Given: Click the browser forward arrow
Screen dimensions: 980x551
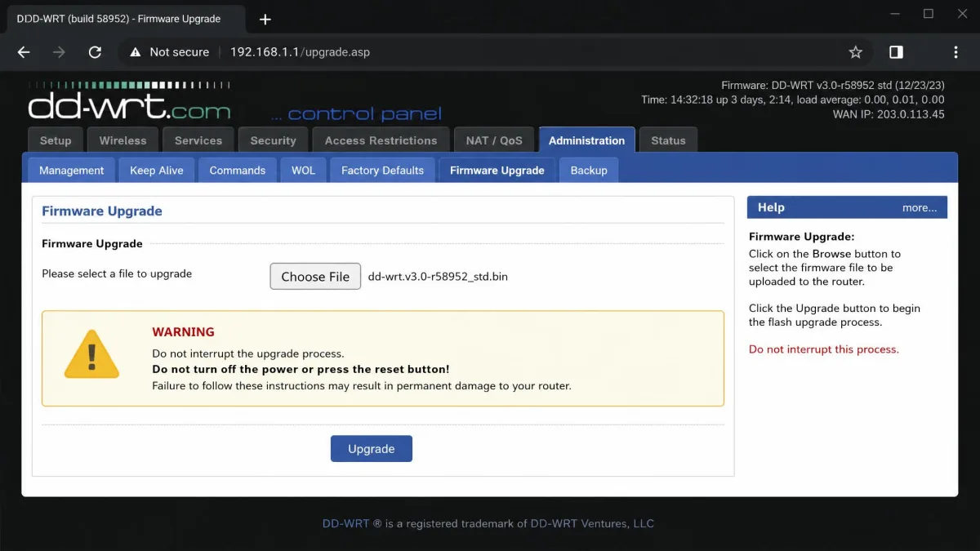Looking at the screenshot, I should pos(59,52).
